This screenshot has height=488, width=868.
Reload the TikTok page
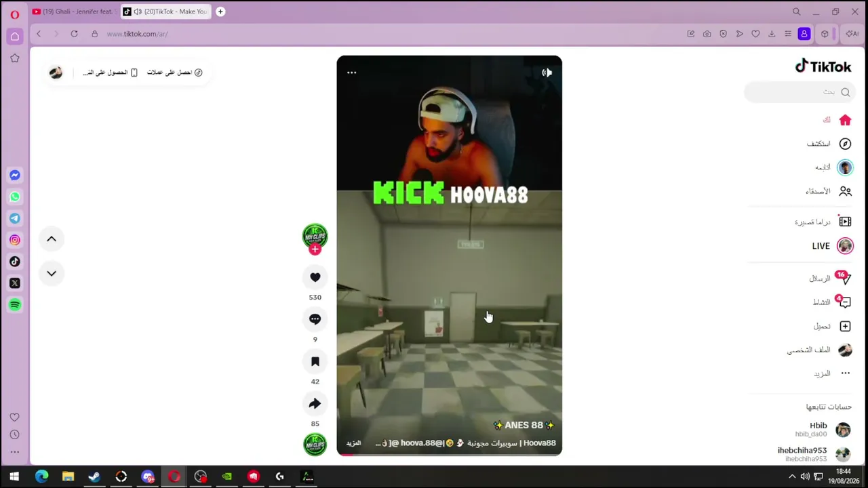(74, 34)
